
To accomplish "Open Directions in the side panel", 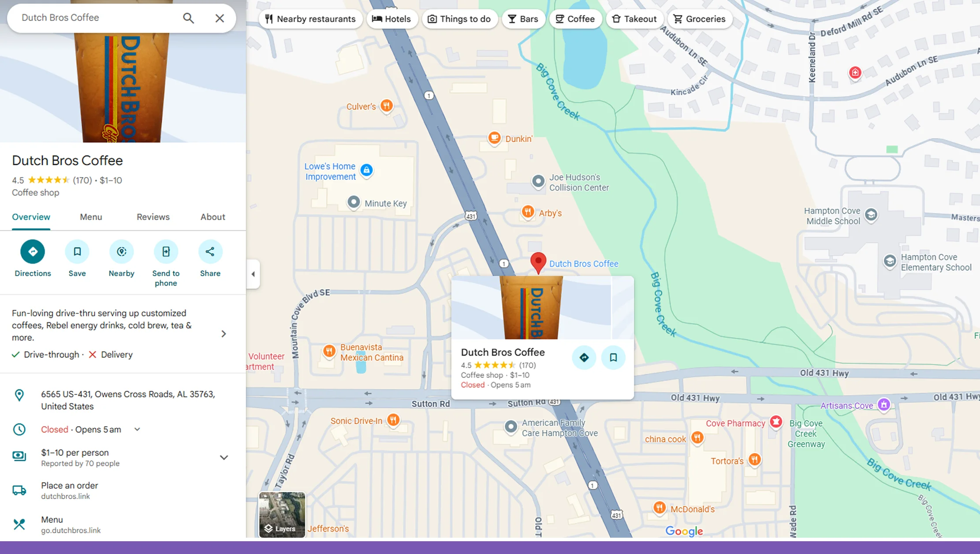I will tap(33, 252).
